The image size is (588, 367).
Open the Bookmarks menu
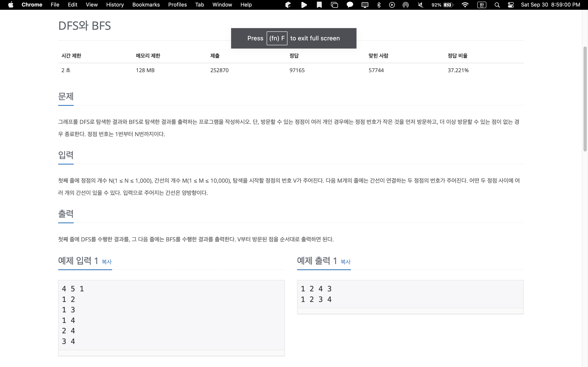click(x=146, y=5)
